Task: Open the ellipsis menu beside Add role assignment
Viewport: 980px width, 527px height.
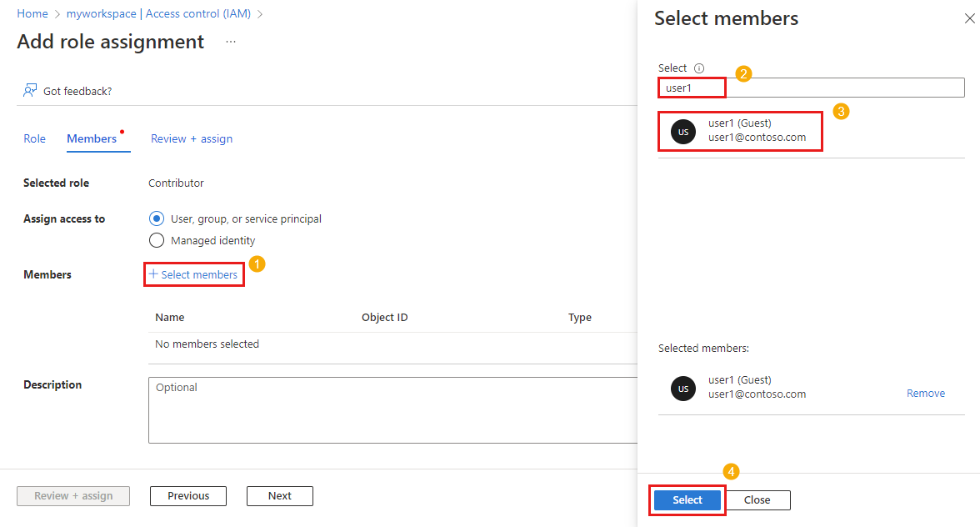Action: click(231, 42)
